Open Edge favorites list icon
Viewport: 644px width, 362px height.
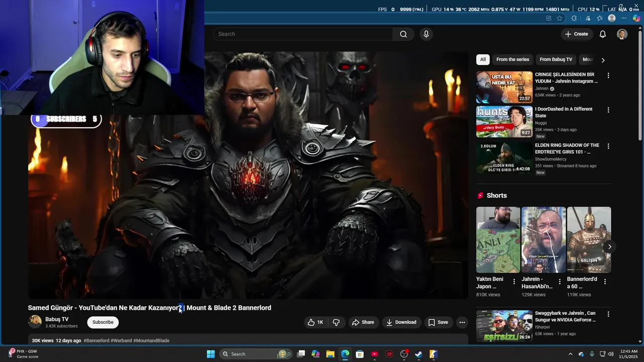(x=599, y=18)
